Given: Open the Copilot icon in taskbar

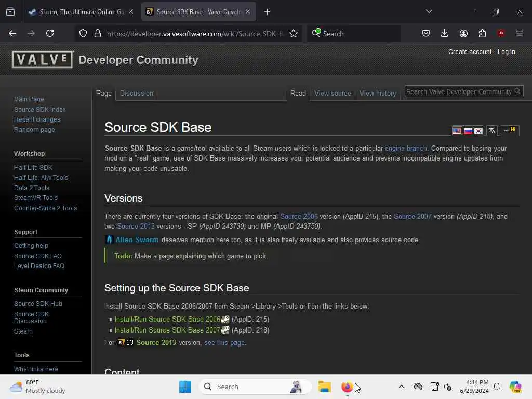Looking at the screenshot, I should point(515,387).
